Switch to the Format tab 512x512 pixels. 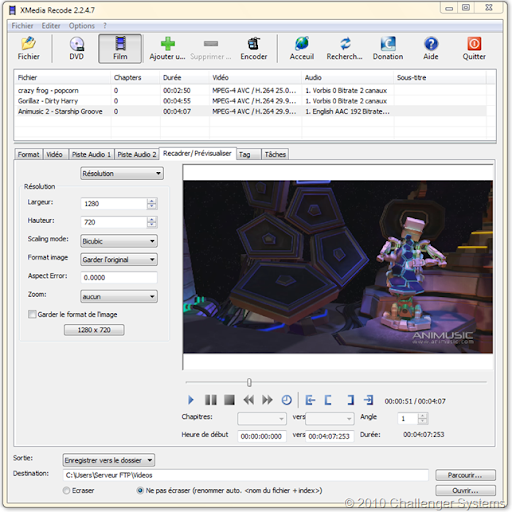(x=28, y=154)
